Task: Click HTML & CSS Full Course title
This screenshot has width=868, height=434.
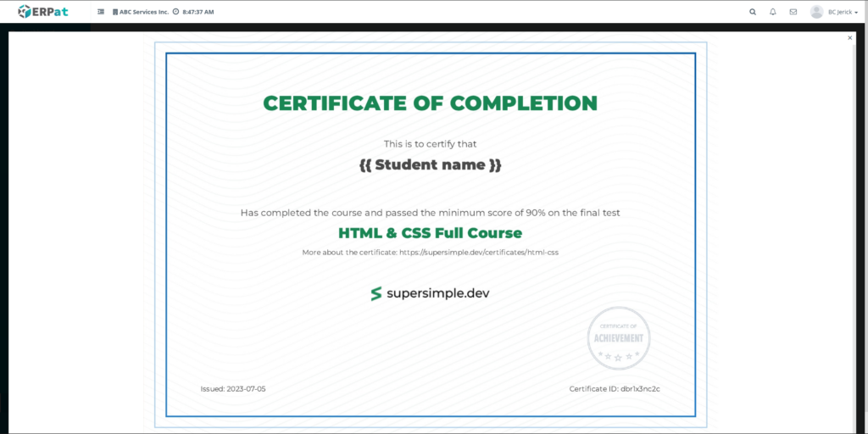Action: 430,233
